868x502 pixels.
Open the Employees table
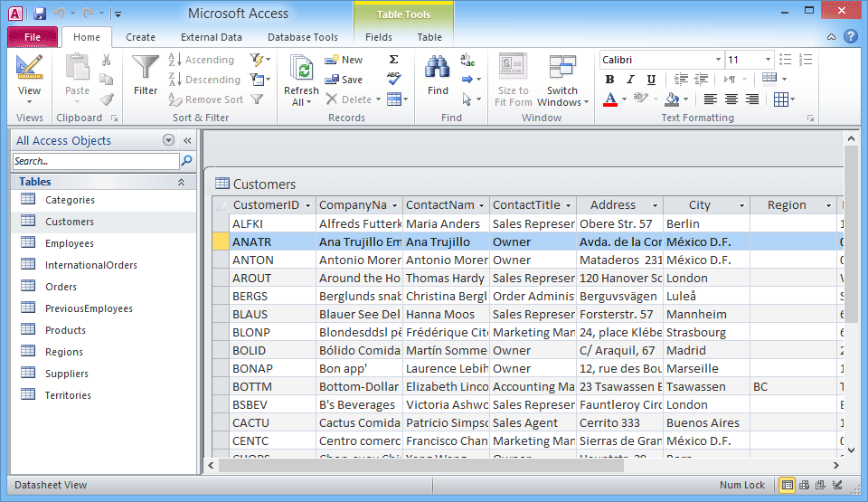(104, 243)
